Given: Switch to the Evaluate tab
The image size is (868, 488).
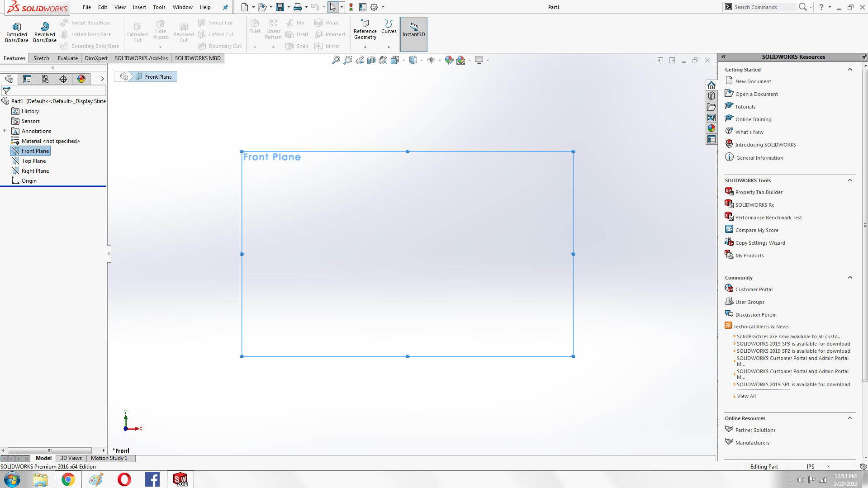Looking at the screenshot, I should pos(68,58).
